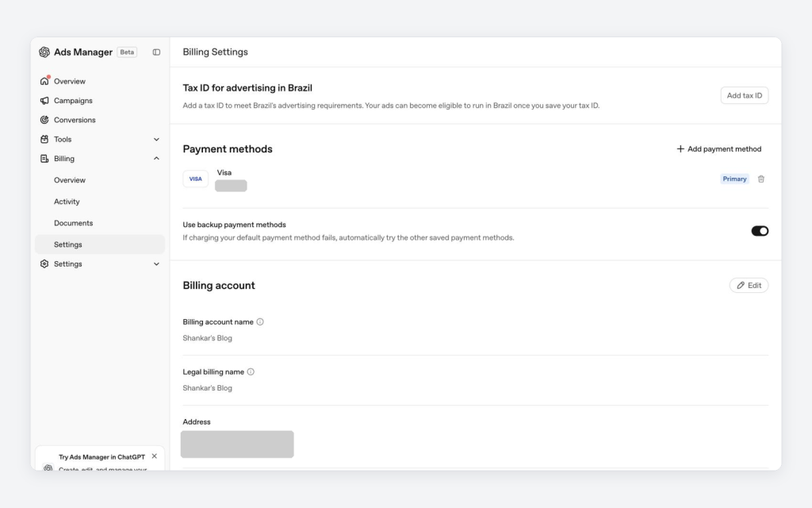Click the Campaigns megaphone icon
812x508 pixels.
[x=44, y=101]
